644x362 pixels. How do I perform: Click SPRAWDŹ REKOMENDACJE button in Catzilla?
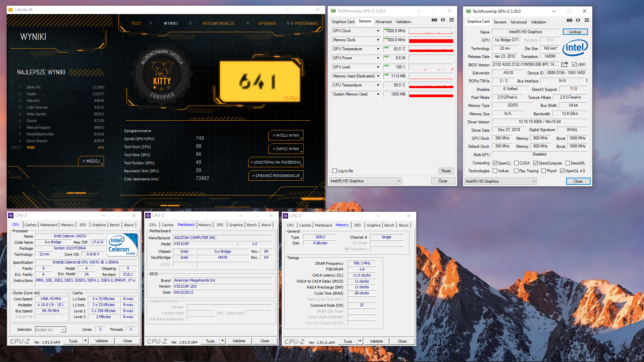(x=276, y=176)
